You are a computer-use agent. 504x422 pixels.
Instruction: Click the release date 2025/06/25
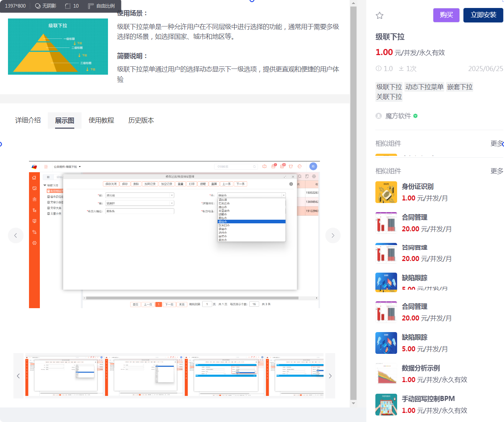(486, 69)
